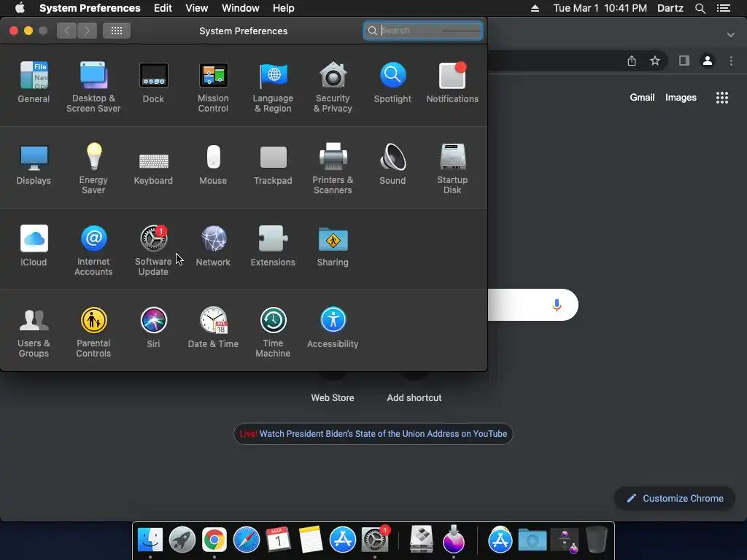Click the Spotlight magnifier in menu bar

pyautogui.click(x=700, y=8)
